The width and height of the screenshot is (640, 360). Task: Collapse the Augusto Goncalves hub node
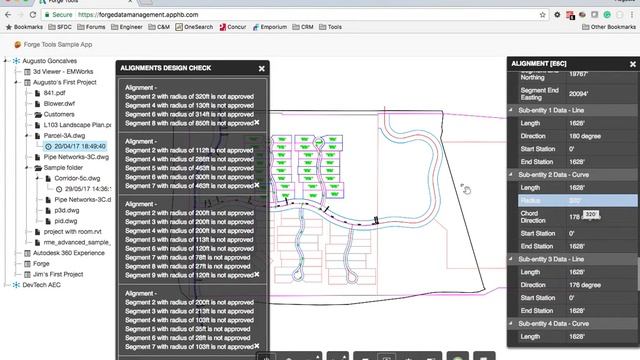6,61
